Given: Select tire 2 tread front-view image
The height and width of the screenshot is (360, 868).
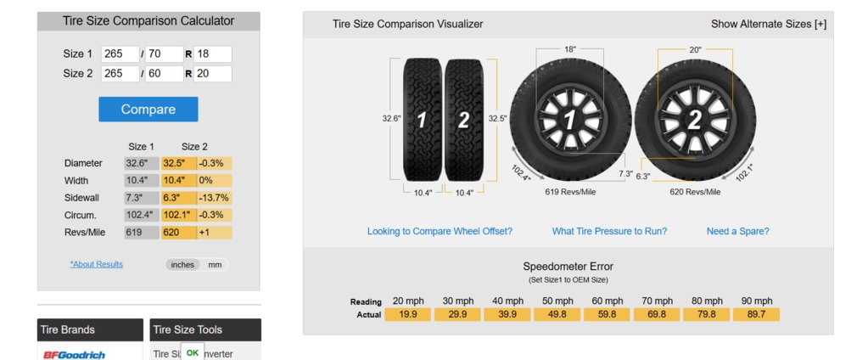Looking at the screenshot, I should [464, 120].
